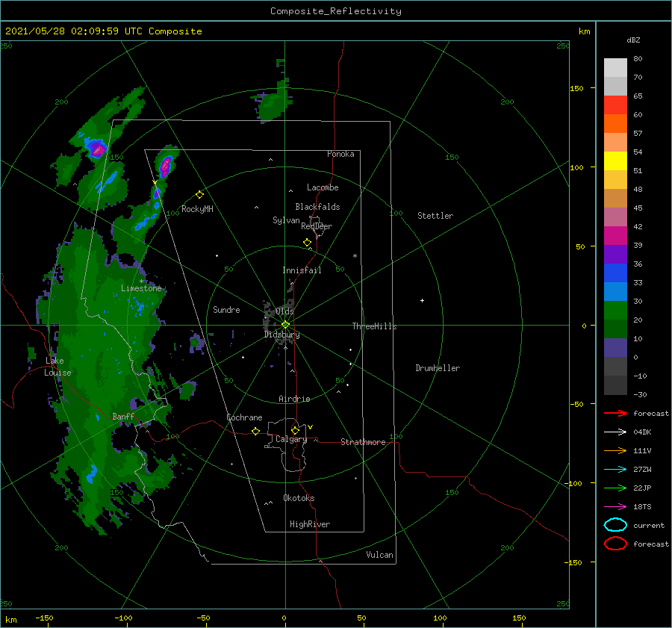
Task: Select the yellow 54 dBZ swatch
Action: pyautogui.click(x=615, y=161)
